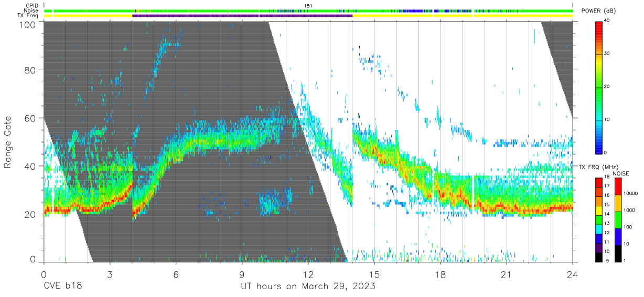Click the TX Freq row label
644x297 pixels.
coord(28,15)
